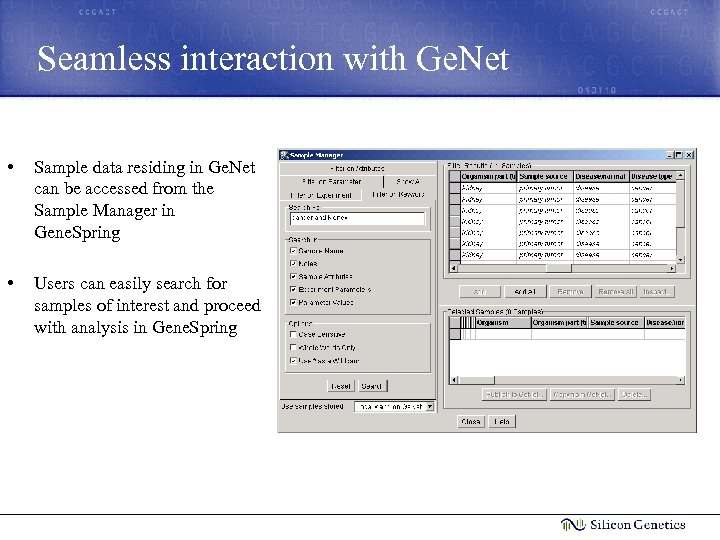This screenshot has width=720, height=540.
Task: Toggle the Sample Attributes checkbox
Action: [x=293, y=276]
